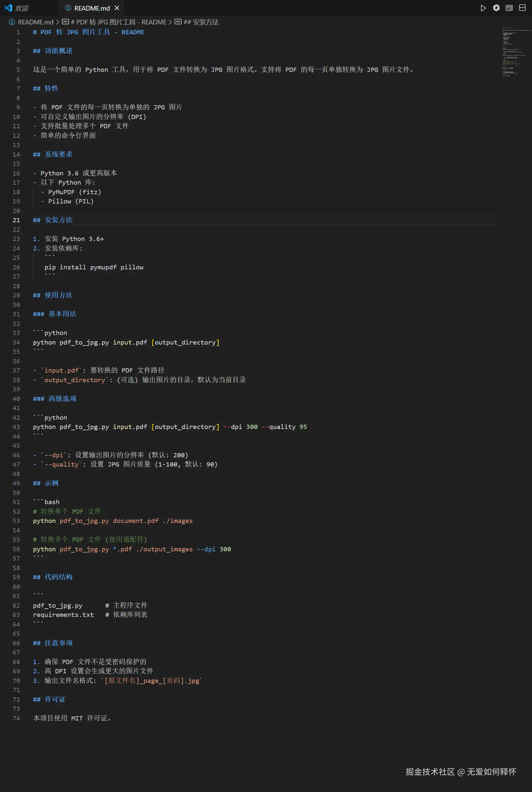The height and width of the screenshot is (792, 532).
Task: Click '`input.pdf`: 要转换的 PDF 文件路径'
Action: coord(103,370)
